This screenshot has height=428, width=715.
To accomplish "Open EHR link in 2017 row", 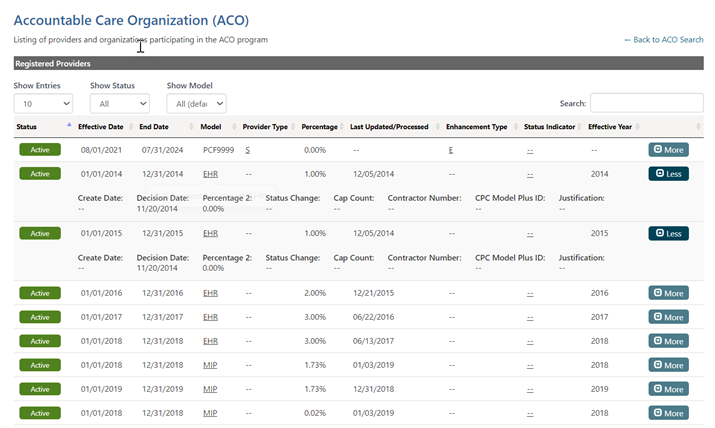I will (x=210, y=317).
